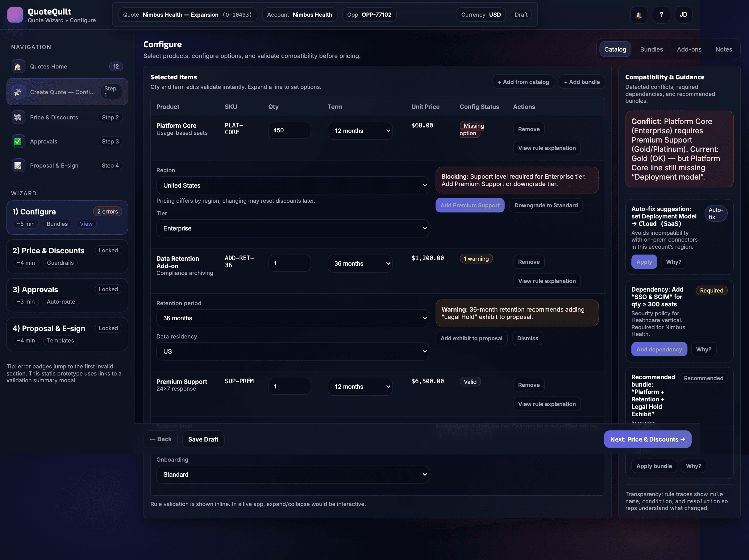Open help via question mark icon
Image resolution: width=749 pixels, height=560 pixels.
click(x=661, y=15)
